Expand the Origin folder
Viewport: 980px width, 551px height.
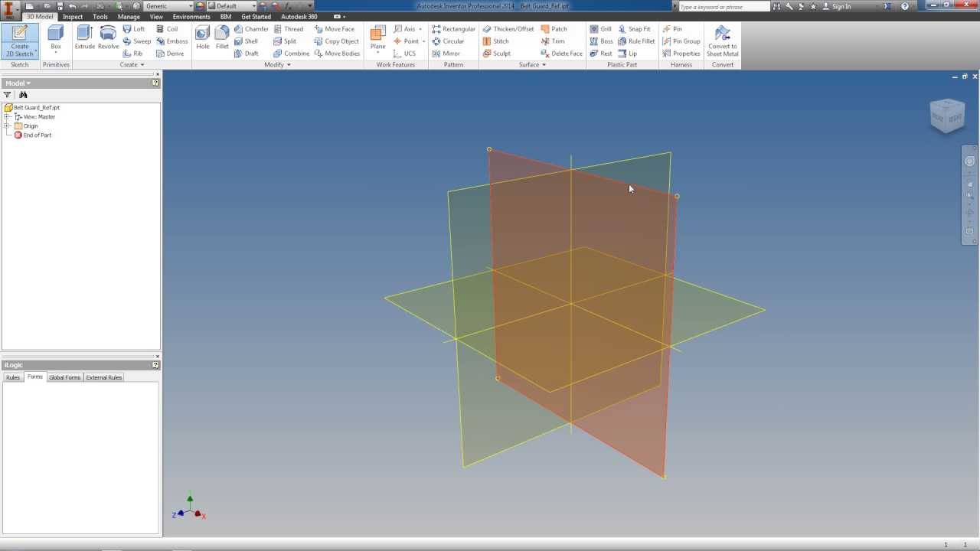[x=7, y=126]
